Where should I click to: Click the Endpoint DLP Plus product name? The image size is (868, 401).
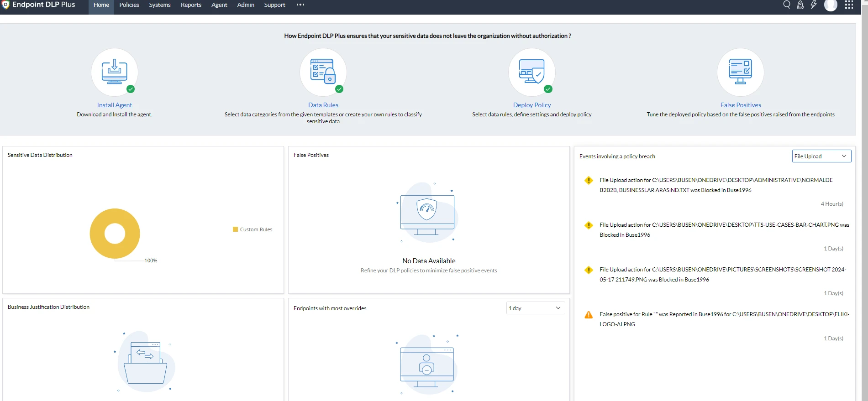coord(44,5)
